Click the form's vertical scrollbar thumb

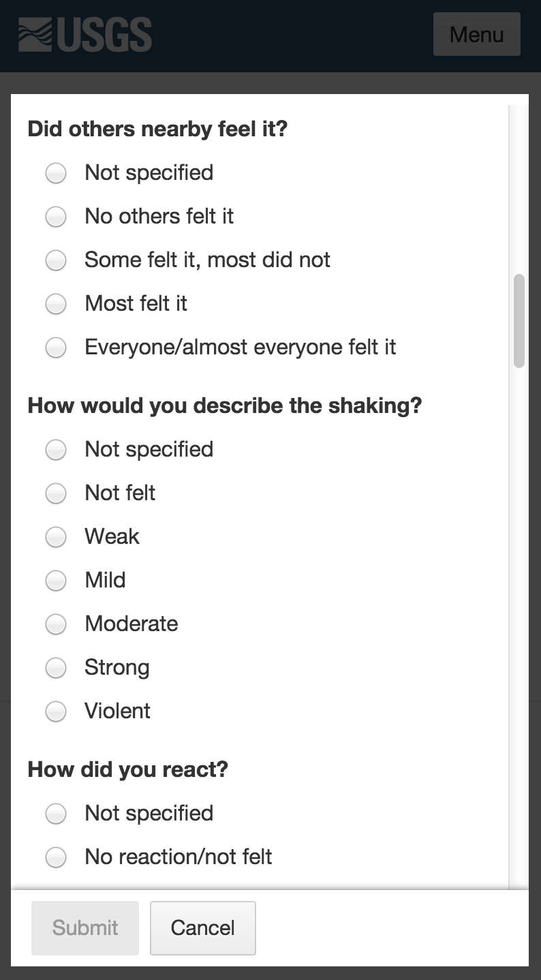tap(519, 320)
